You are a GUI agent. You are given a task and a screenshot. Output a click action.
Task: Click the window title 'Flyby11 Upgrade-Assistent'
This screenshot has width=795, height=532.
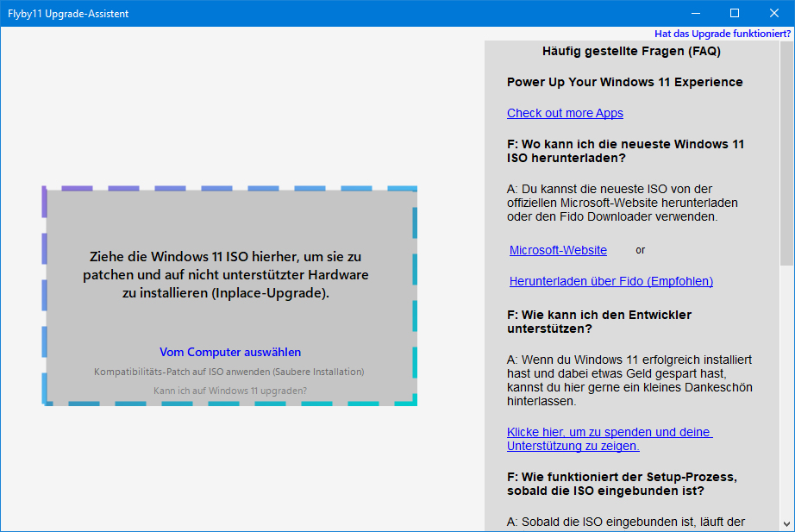click(x=68, y=14)
